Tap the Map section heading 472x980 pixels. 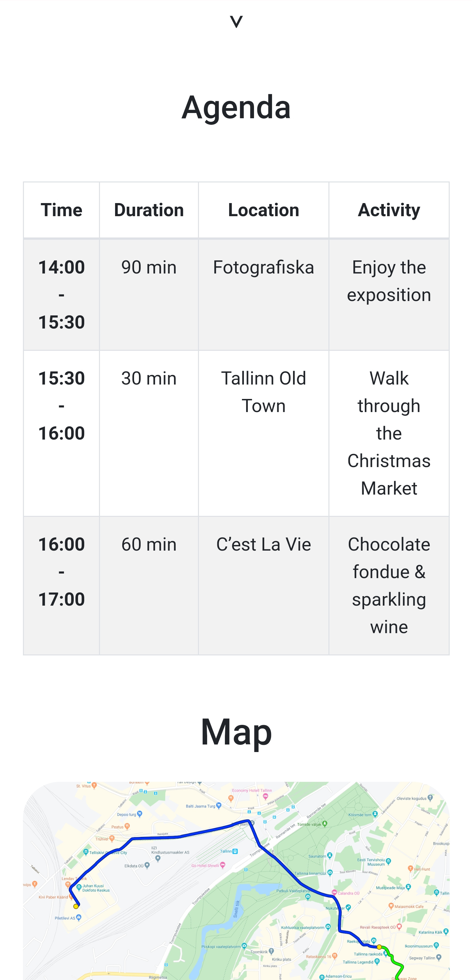point(236,732)
